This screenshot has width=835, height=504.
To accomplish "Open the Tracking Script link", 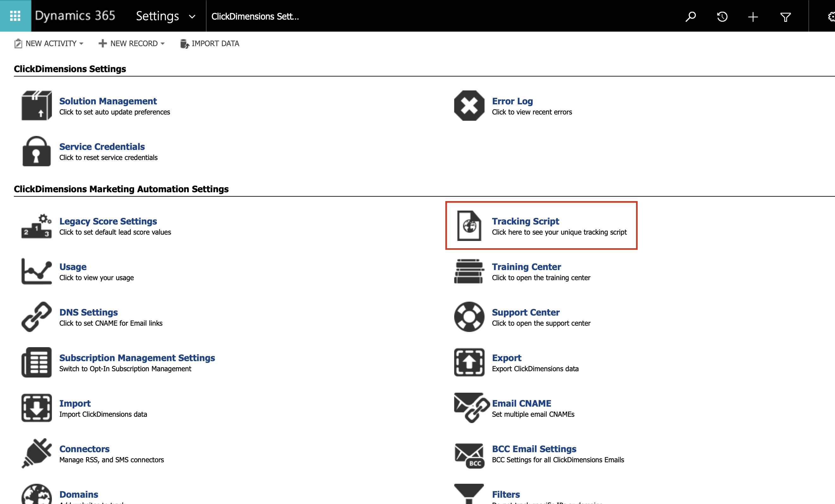I will click(x=525, y=221).
